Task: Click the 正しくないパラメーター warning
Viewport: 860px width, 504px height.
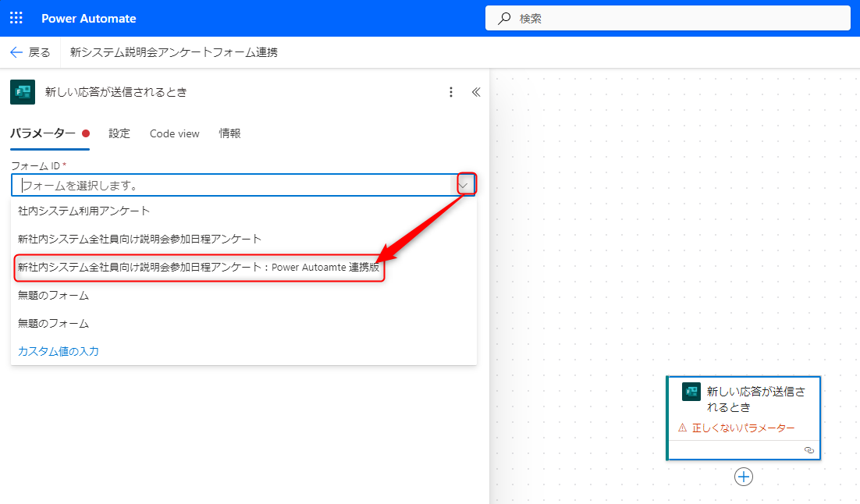Action: point(737,428)
